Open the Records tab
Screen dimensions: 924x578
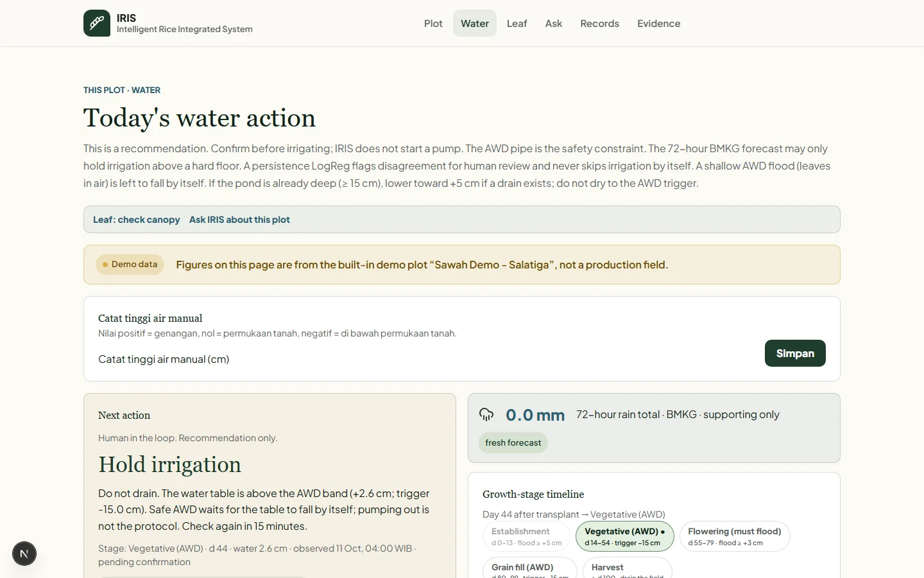[x=600, y=23]
